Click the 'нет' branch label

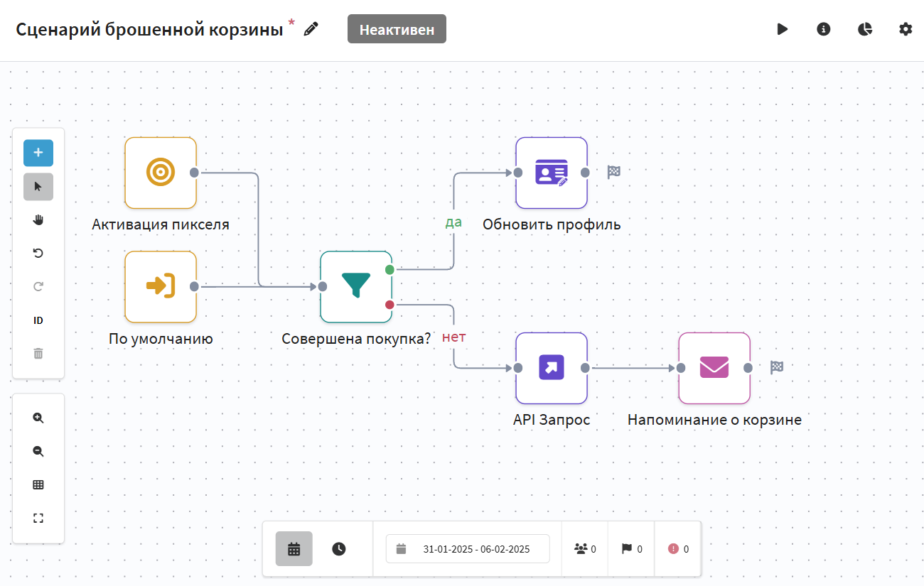click(454, 336)
